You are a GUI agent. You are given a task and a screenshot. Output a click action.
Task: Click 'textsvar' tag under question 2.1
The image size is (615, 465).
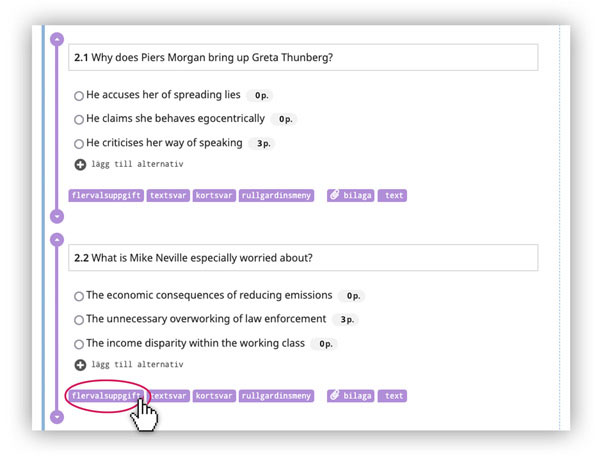point(168,196)
